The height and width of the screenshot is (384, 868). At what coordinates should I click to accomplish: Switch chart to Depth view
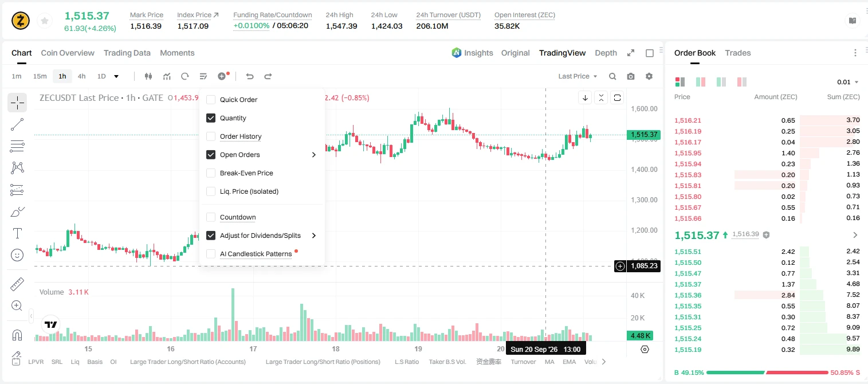[x=606, y=53]
